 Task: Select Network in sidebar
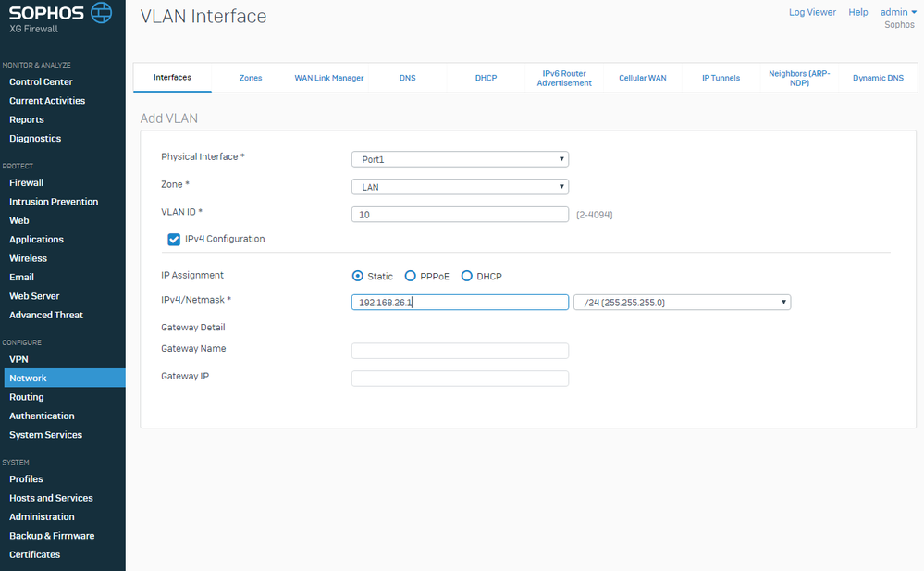pos(65,379)
